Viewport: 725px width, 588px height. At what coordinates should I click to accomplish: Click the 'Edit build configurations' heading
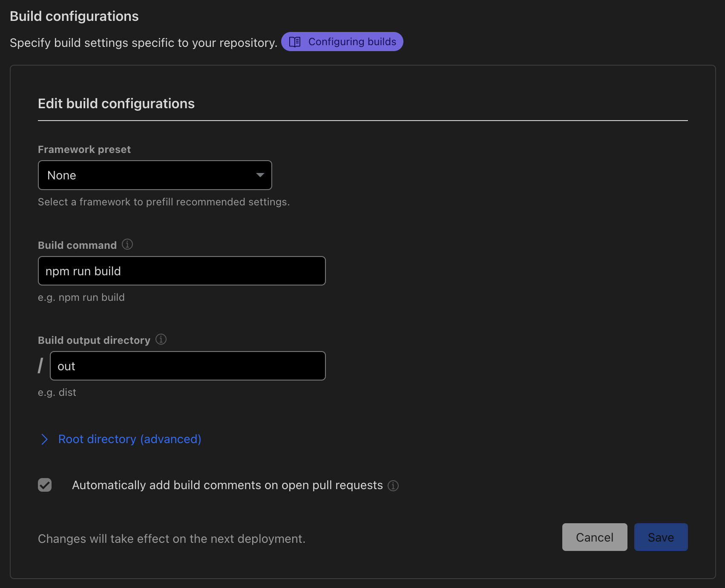tap(116, 104)
